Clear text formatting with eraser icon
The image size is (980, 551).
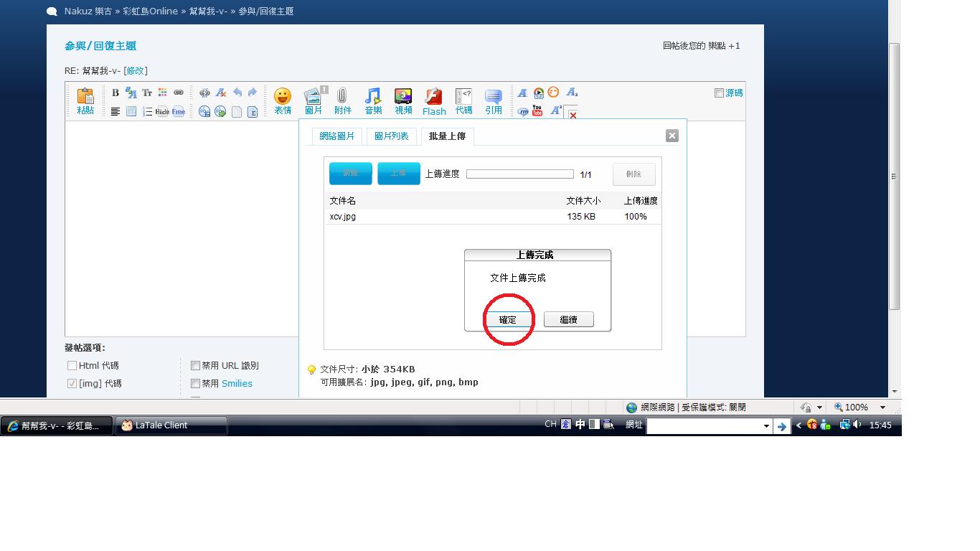(221, 93)
